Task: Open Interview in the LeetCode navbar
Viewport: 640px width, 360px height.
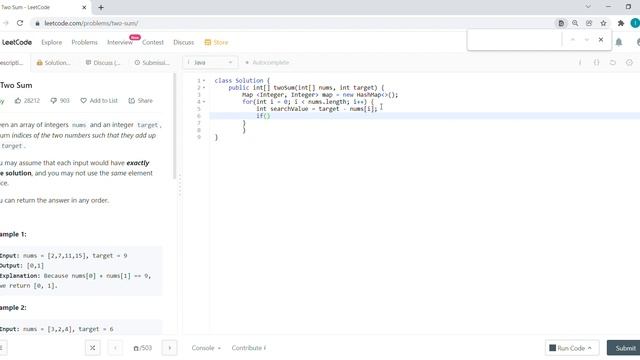Action: [x=120, y=42]
